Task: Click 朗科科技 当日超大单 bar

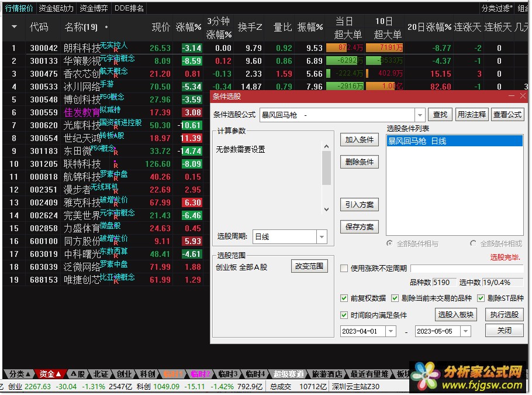Action: click(x=344, y=48)
